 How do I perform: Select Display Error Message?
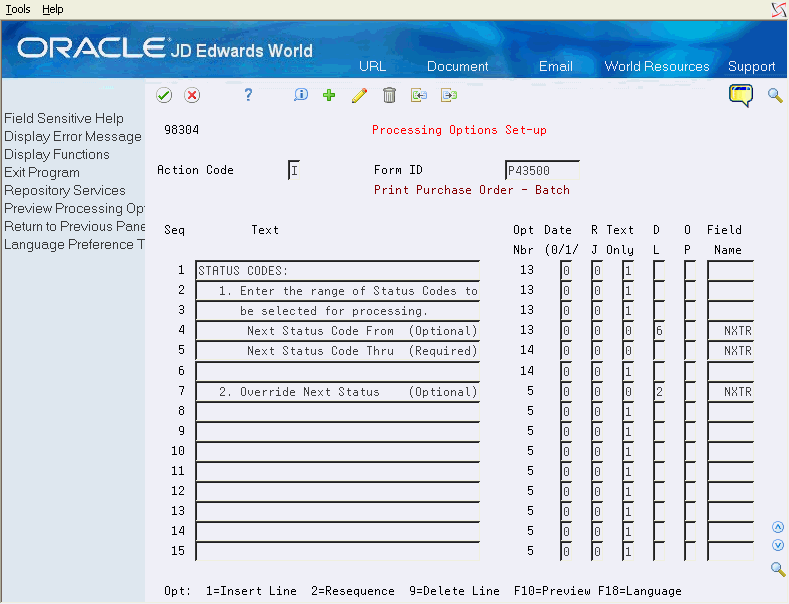click(x=73, y=136)
